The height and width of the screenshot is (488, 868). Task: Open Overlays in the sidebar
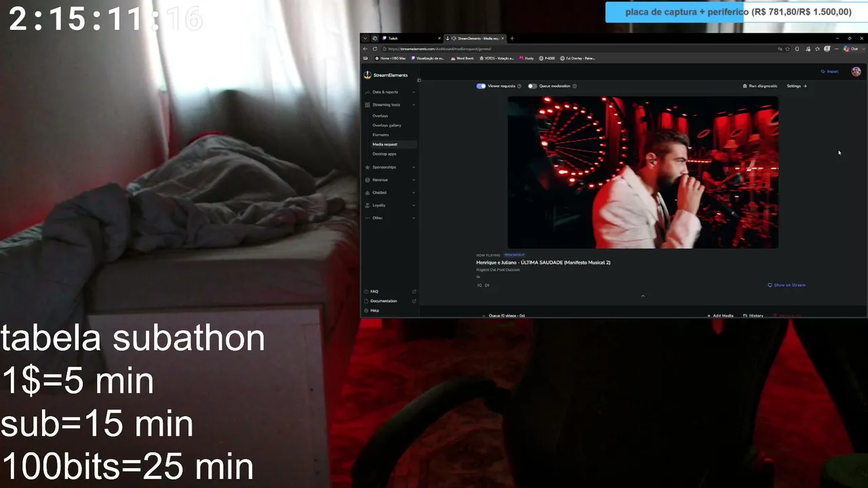(380, 116)
